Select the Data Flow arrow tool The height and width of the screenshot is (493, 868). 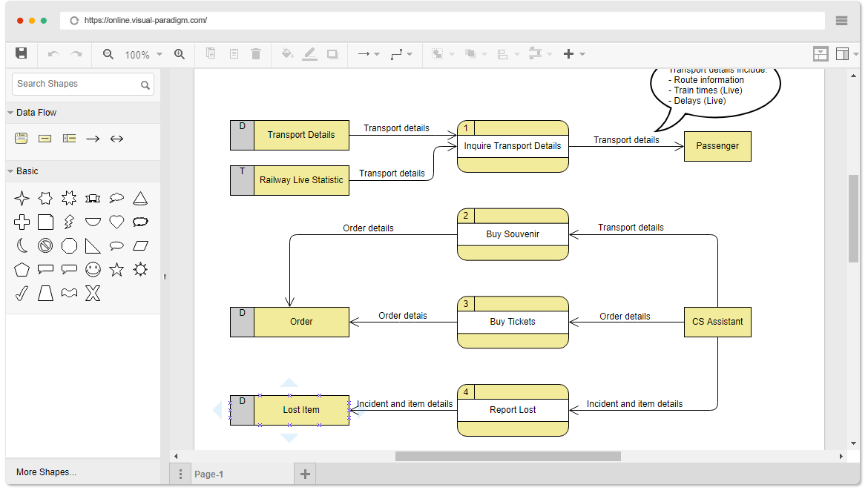[92, 138]
